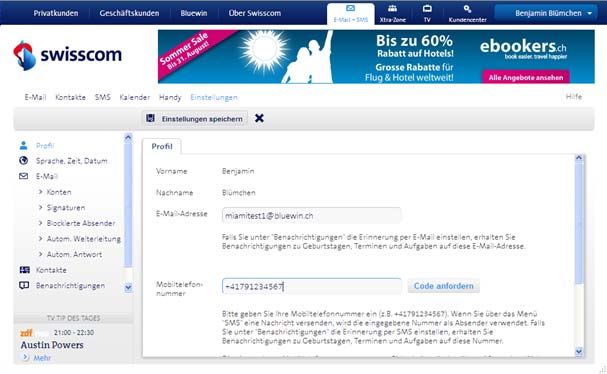Viewport: 607px width, 374px height.
Task: Click the Profil person icon in the sidebar
Action: [24, 146]
